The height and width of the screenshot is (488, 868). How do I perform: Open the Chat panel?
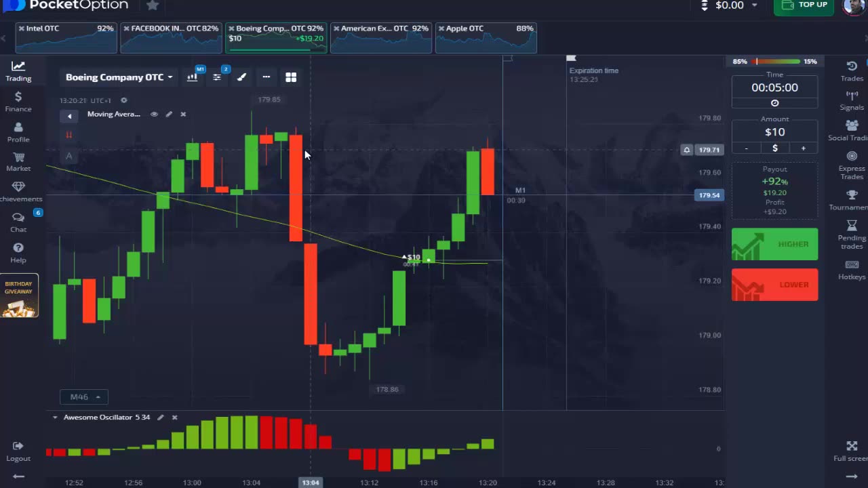18,222
